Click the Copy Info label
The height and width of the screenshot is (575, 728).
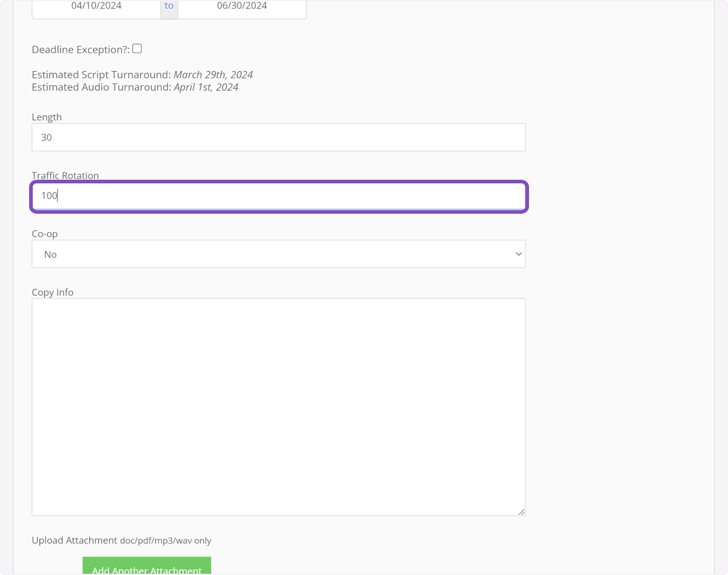click(x=52, y=292)
